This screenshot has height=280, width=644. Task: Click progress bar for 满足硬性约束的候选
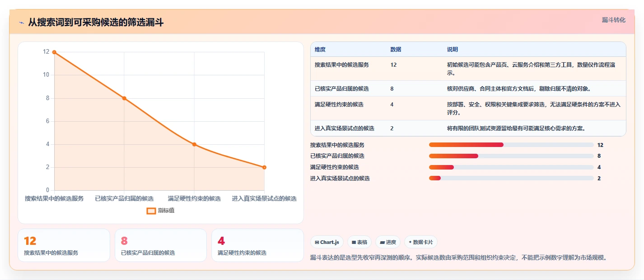(x=511, y=167)
